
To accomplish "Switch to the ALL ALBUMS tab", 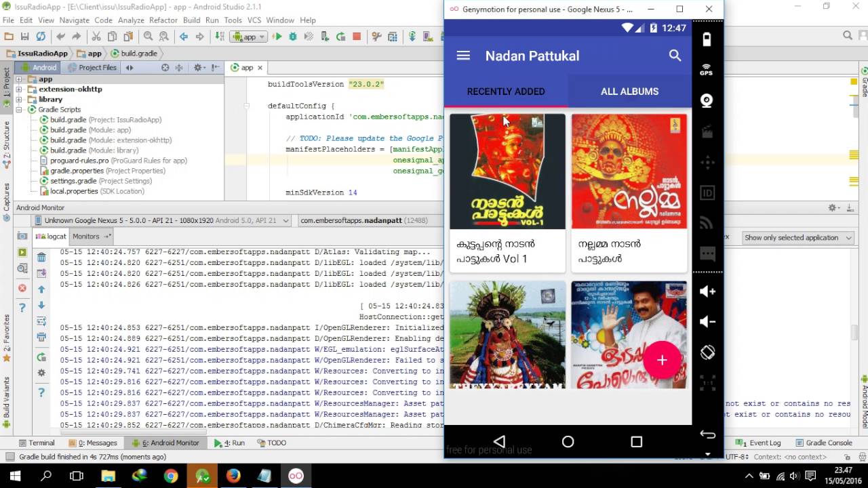I will pyautogui.click(x=629, y=91).
